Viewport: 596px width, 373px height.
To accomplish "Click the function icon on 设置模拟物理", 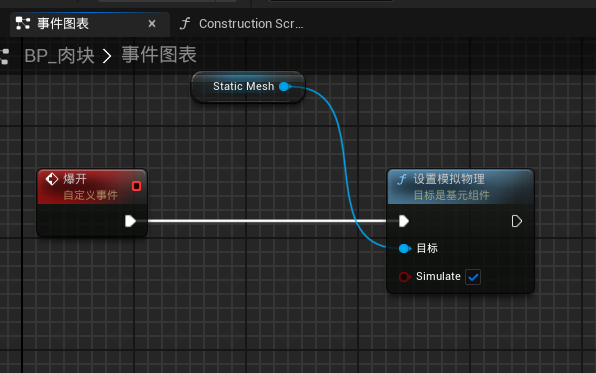I will pos(402,179).
